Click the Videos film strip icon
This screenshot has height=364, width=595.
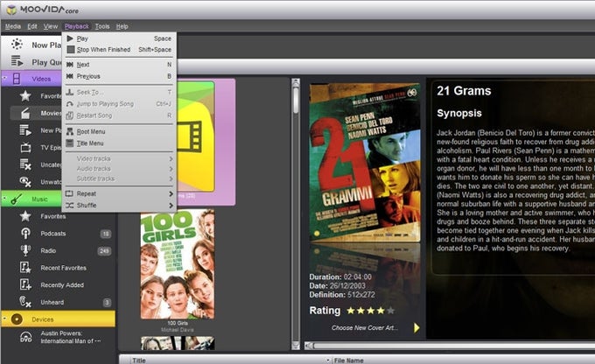pyautogui.click(x=17, y=79)
